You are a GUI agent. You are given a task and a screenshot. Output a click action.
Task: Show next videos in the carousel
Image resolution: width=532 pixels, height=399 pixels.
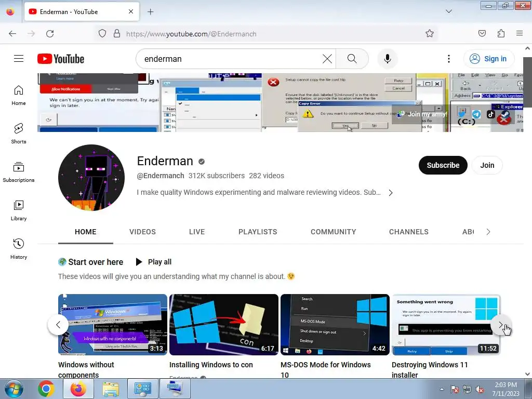500,325
